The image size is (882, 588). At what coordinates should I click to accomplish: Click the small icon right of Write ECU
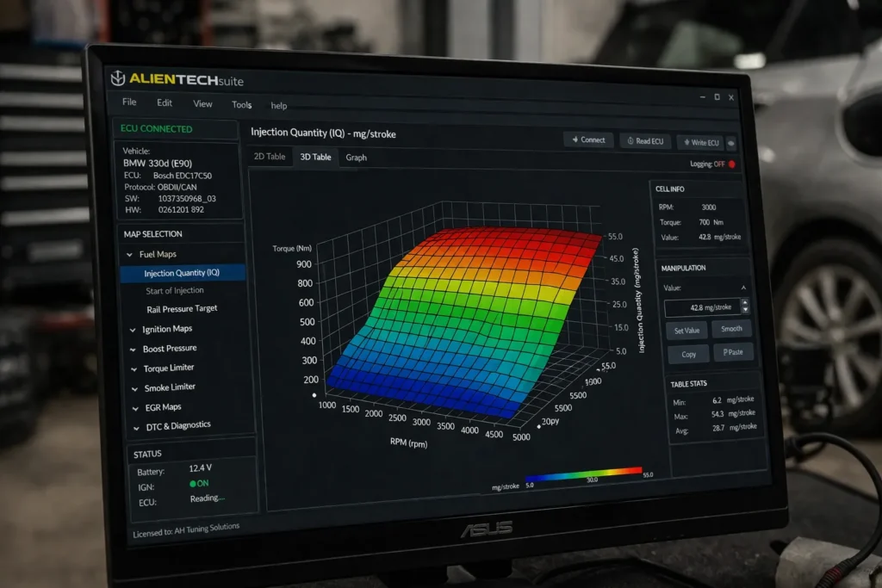pyautogui.click(x=731, y=143)
